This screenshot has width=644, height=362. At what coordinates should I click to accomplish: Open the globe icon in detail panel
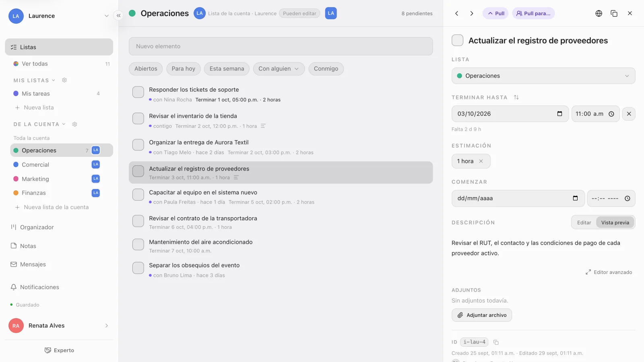599,13
